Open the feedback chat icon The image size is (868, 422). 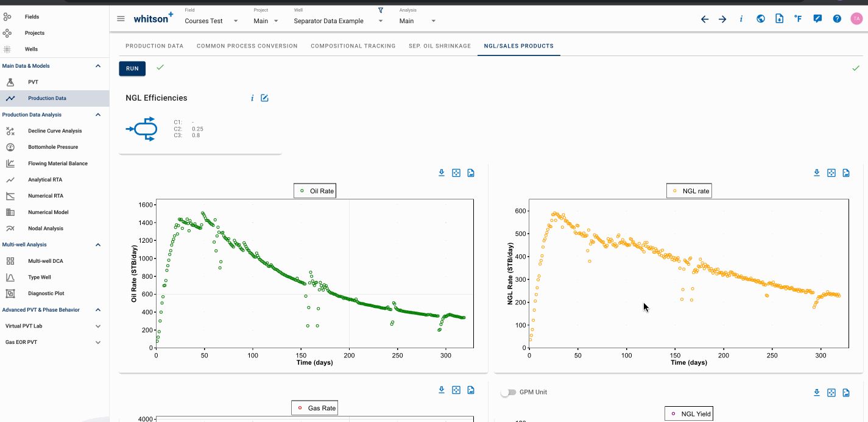[817, 19]
